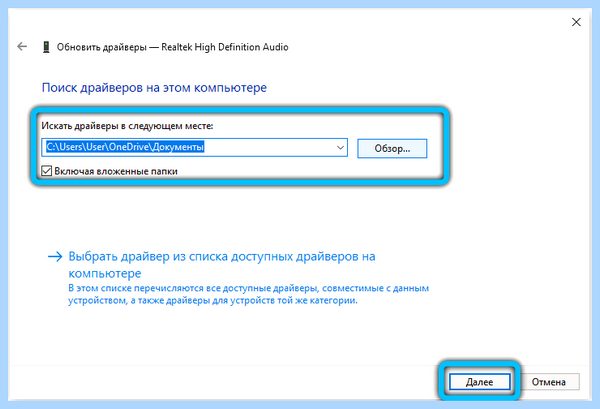Click the highlighted C:\Users\User\OneDrive\Документы text
The image size is (600, 409).
click(x=125, y=147)
